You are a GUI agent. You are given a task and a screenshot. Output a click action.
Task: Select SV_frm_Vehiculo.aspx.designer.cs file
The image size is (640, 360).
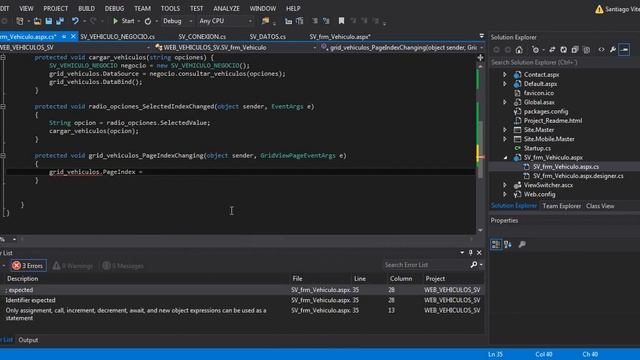click(578, 176)
